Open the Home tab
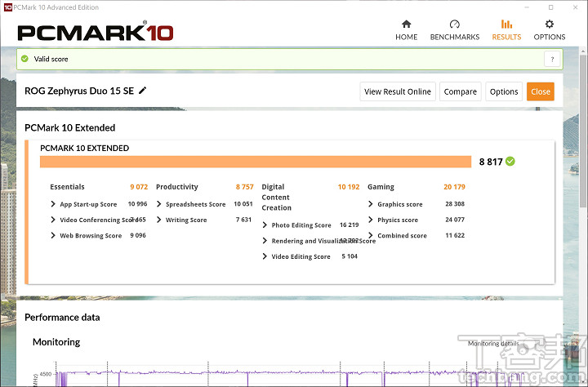Image resolution: width=588 pixels, height=387 pixels. (x=406, y=30)
